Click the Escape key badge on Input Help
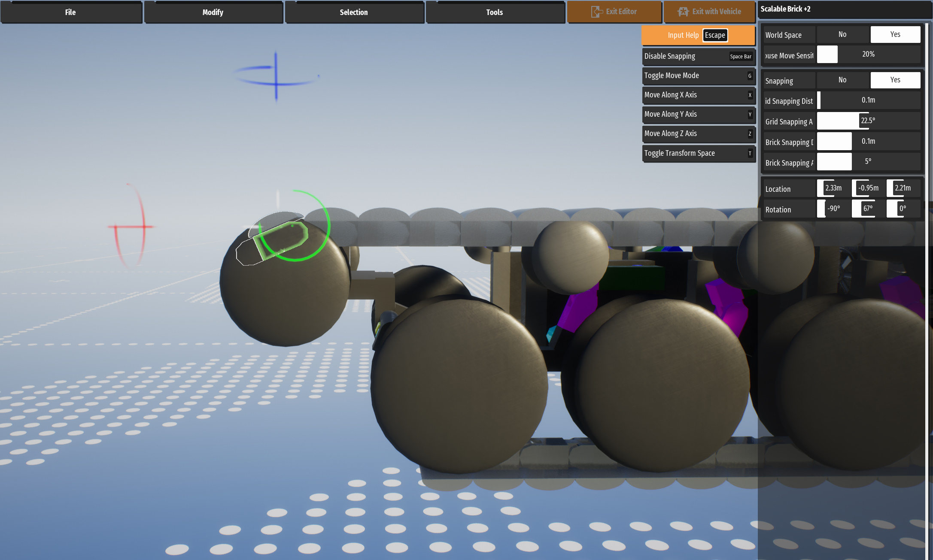933x560 pixels. point(715,35)
